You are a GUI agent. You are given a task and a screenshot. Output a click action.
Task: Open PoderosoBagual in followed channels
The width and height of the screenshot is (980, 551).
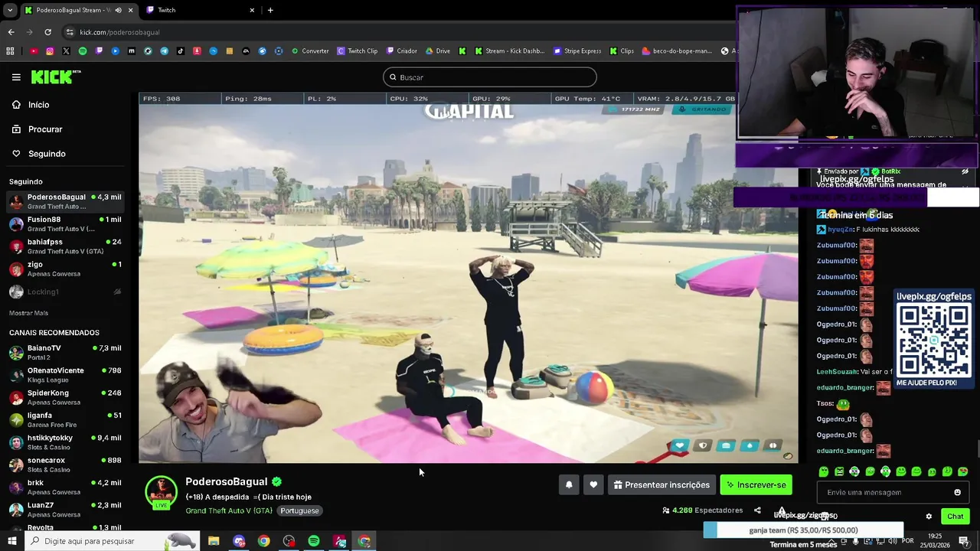coord(65,201)
